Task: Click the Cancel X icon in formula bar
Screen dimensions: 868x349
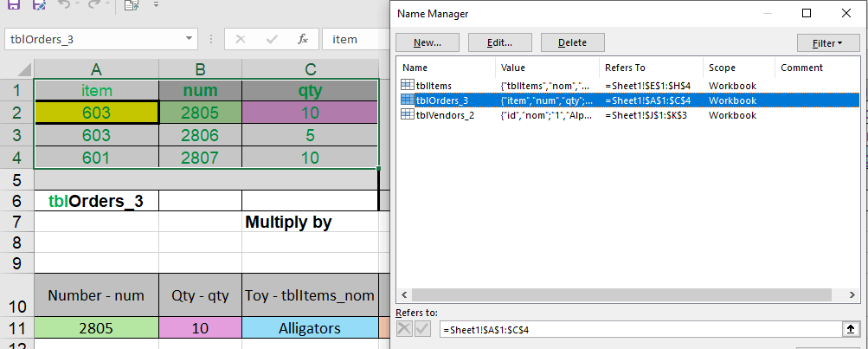Action: tap(241, 39)
